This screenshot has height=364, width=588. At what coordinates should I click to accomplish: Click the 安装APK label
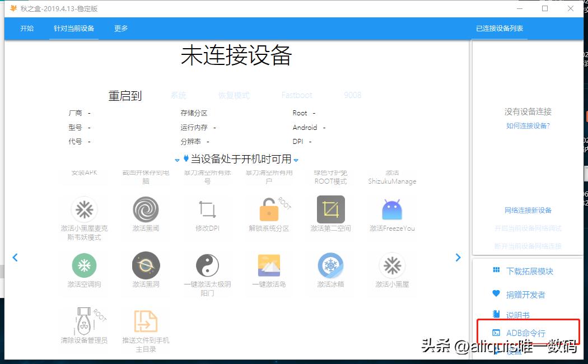click(x=85, y=173)
